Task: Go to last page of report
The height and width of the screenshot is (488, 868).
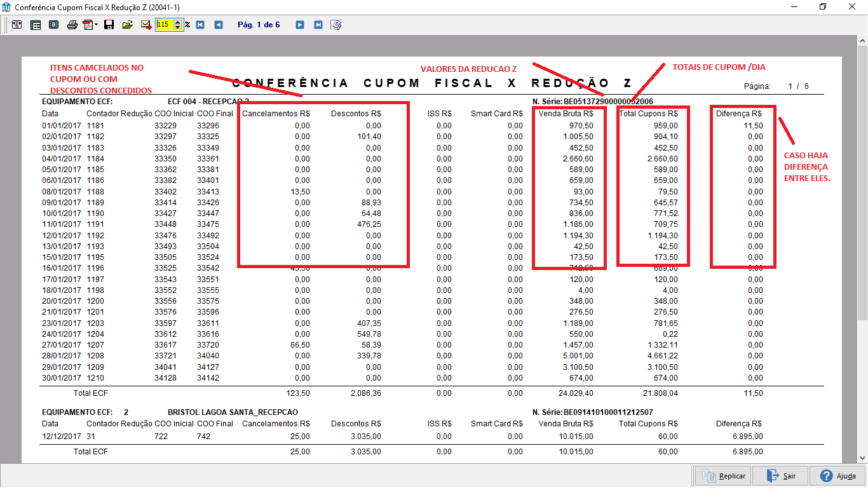Action: 318,25
